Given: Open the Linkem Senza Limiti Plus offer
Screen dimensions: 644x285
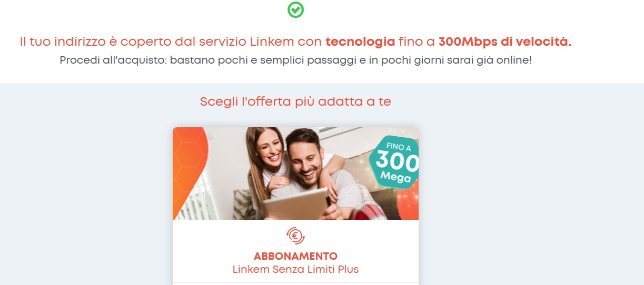Looking at the screenshot, I should click(x=295, y=269).
